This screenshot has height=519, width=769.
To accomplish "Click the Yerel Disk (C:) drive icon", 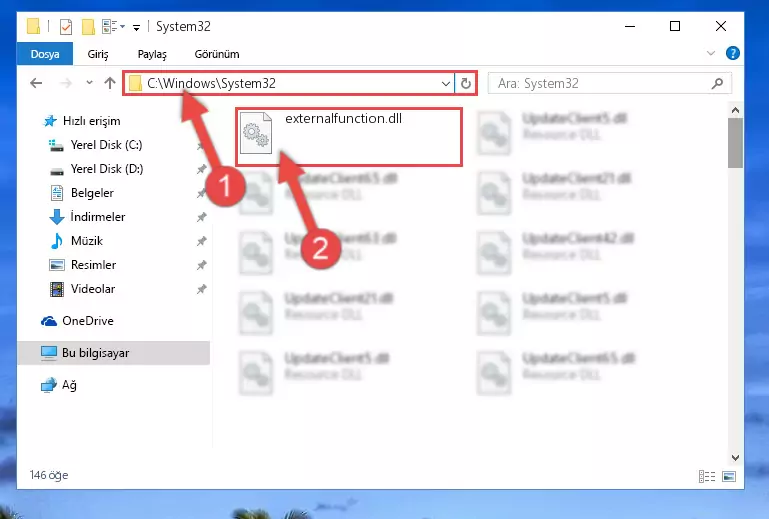I will pyautogui.click(x=56, y=145).
